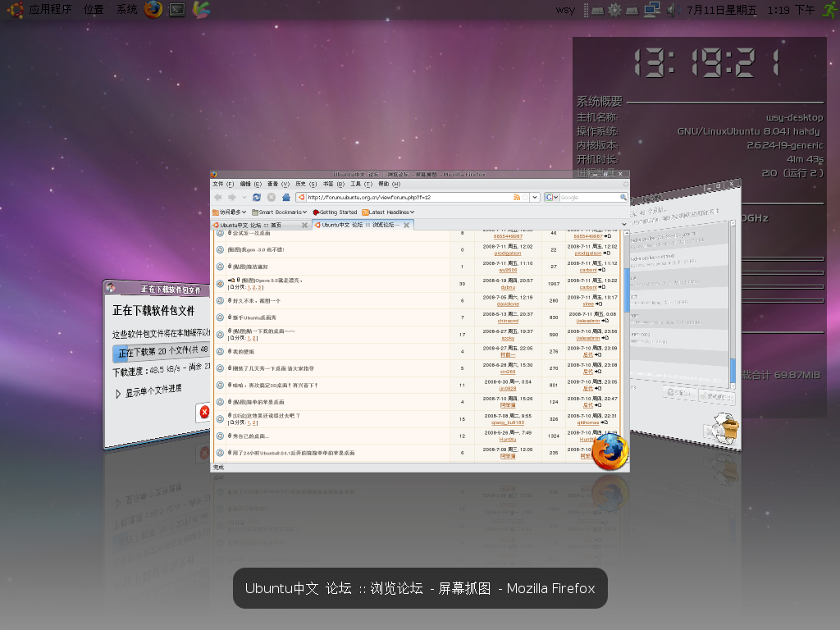Click topic icon beside 我的壁纸
The height and width of the screenshot is (630, 840).
tap(220, 351)
